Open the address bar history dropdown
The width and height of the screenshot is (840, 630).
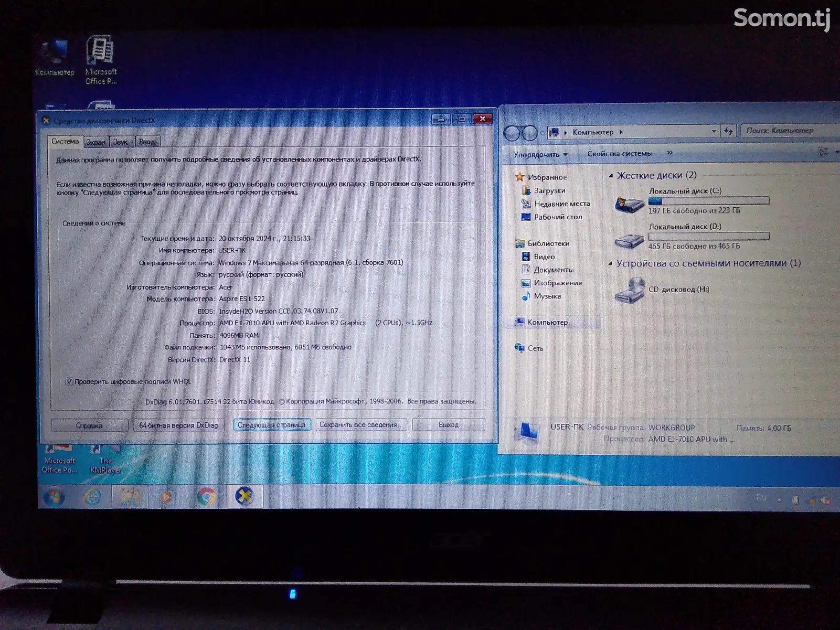714,131
